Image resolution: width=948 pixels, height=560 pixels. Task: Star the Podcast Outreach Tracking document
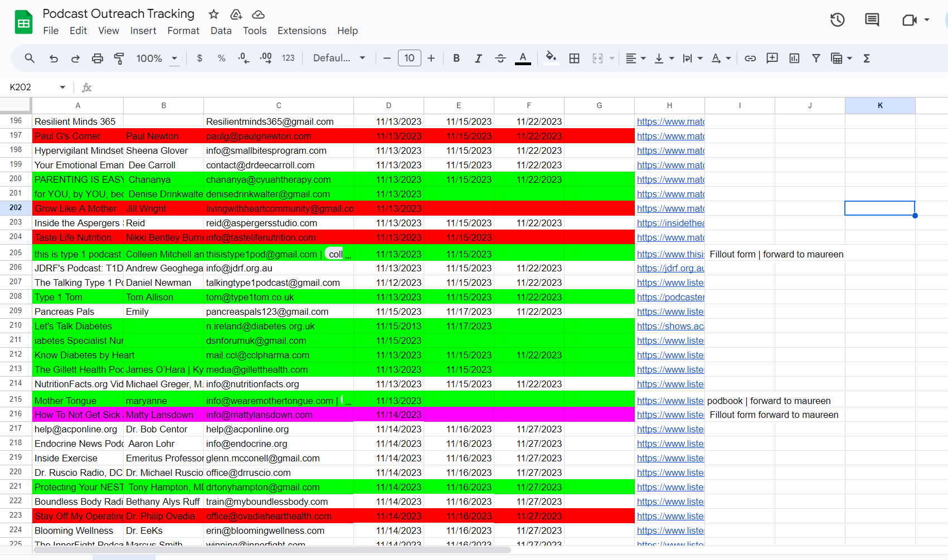click(x=213, y=14)
